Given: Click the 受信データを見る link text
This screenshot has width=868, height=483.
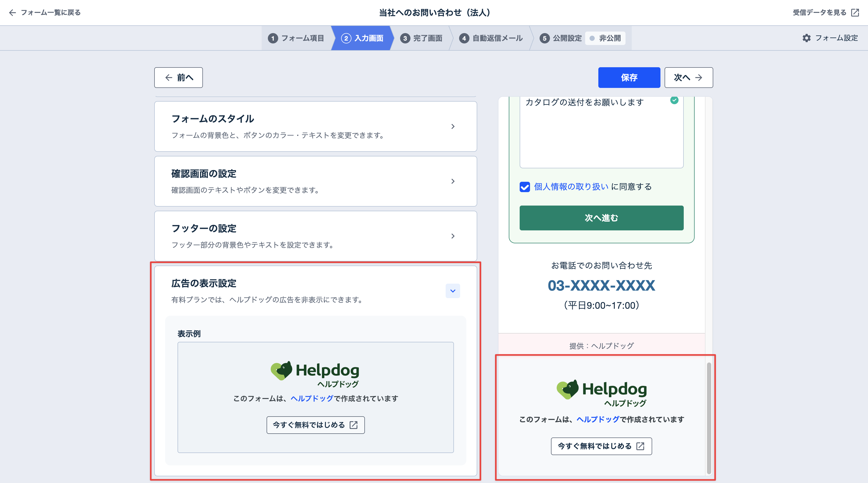Looking at the screenshot, I should pos(819,12).
